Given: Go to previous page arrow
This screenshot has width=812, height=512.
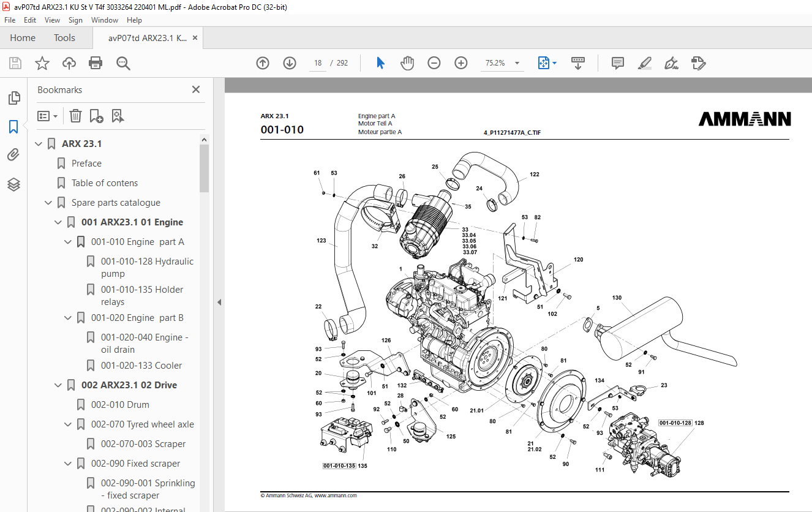Looking at the screenshot, I should coord(263,63).
